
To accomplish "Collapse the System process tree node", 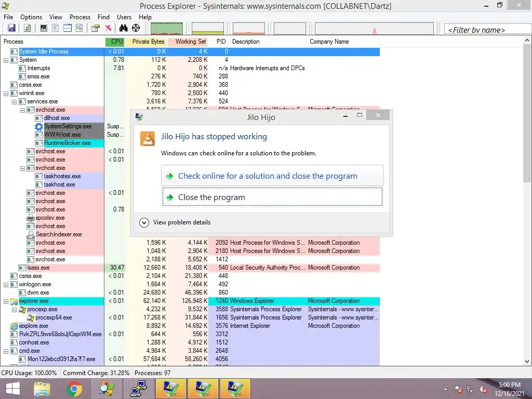I will [6, 60].
